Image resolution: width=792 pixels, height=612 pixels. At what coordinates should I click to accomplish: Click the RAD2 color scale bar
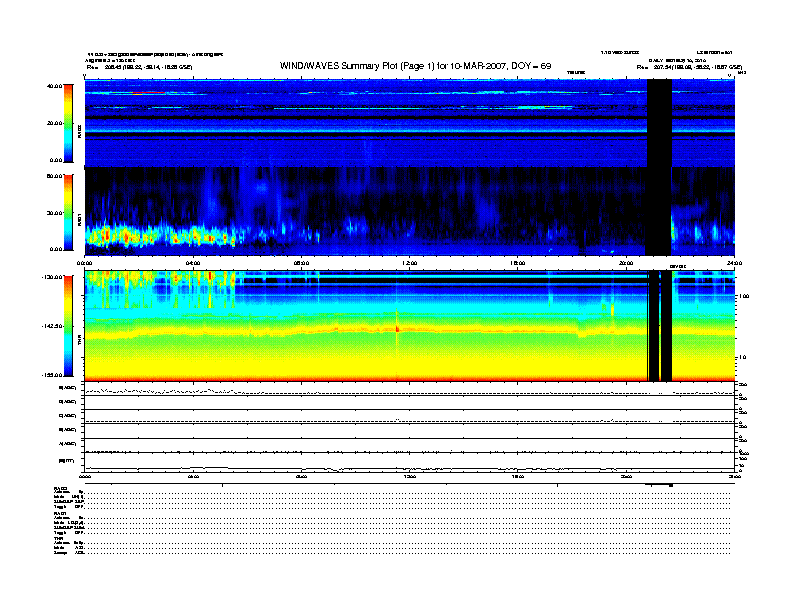[x=68, y=123]
